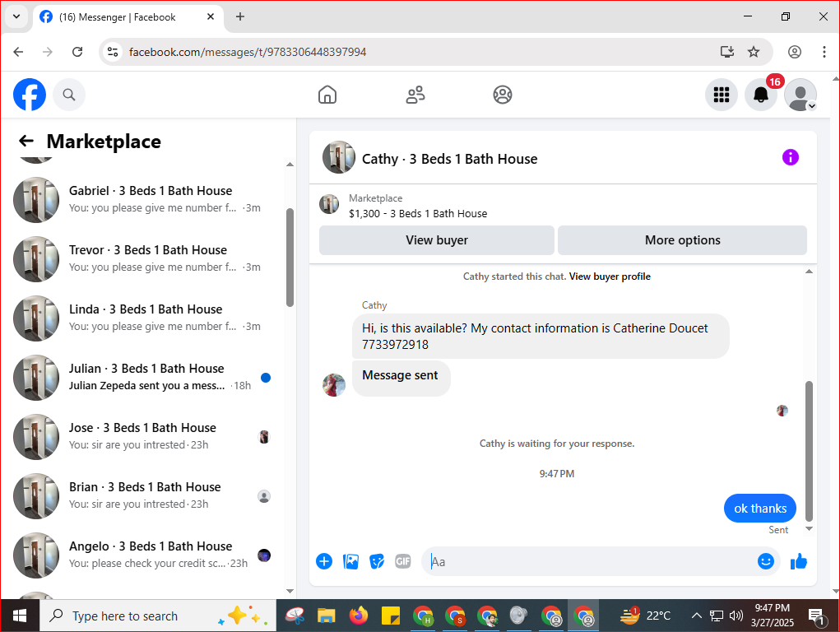The width and height of the screenshot is (840, 632).
Task: Click the More options button
Action: coord(683,240)
